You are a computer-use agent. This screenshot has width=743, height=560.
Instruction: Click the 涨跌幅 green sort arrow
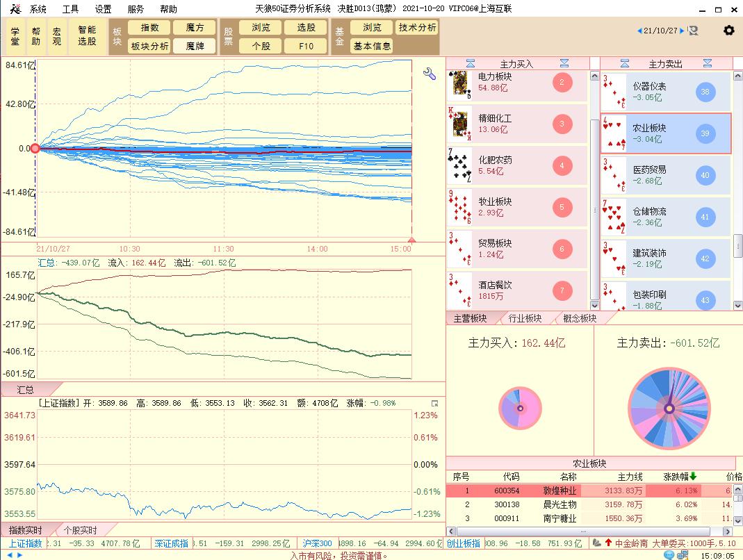tap(693, 476)
